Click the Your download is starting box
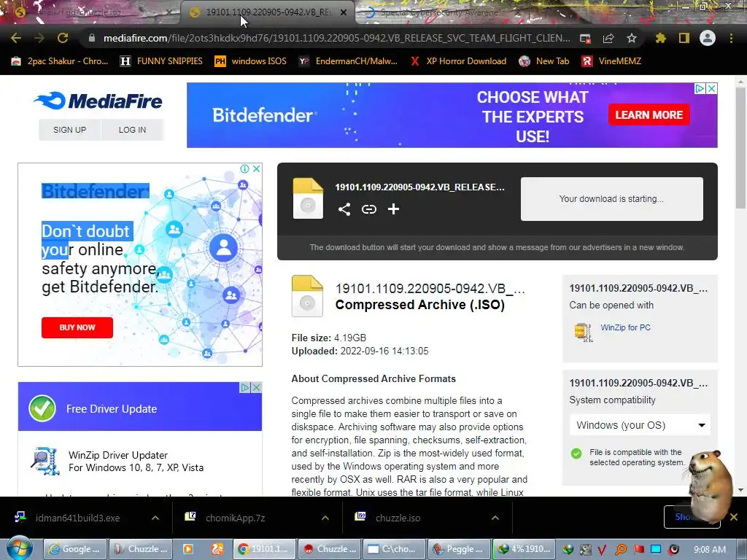This screenshot has height=560, width=747. tap(612, 199)
